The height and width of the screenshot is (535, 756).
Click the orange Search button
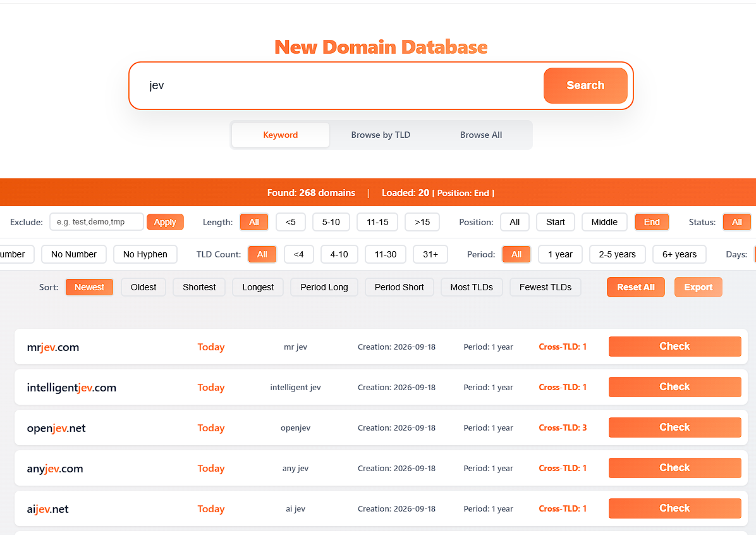[585, 85]
